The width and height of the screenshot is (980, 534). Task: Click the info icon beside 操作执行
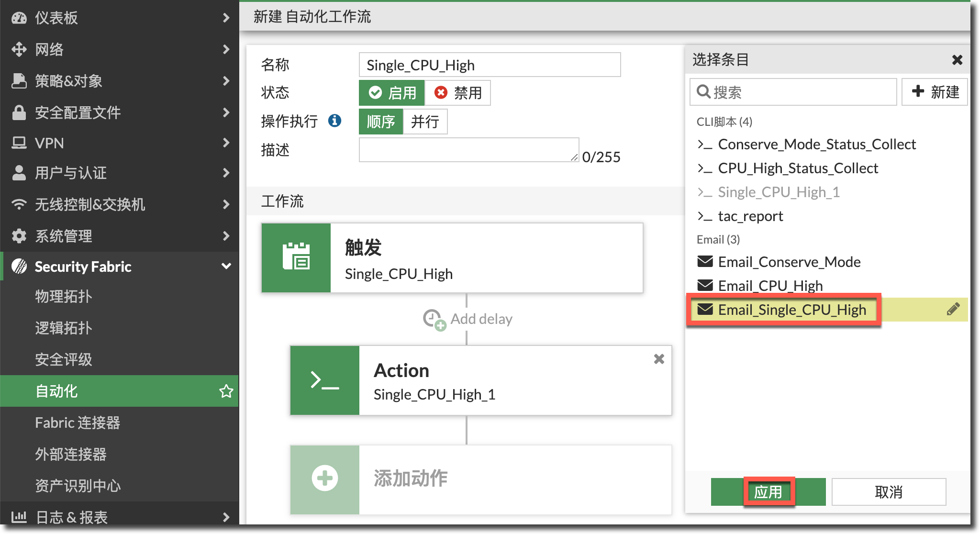coord(334,121)
